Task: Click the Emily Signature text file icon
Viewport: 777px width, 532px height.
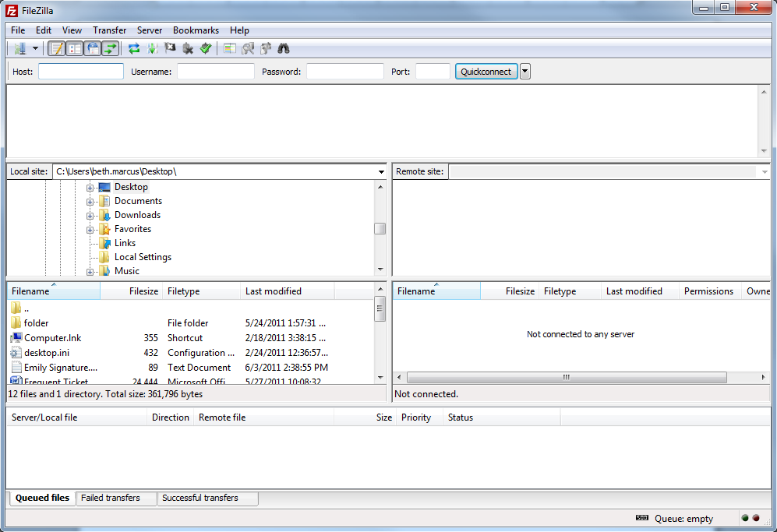Action: (x=16, y=368)
